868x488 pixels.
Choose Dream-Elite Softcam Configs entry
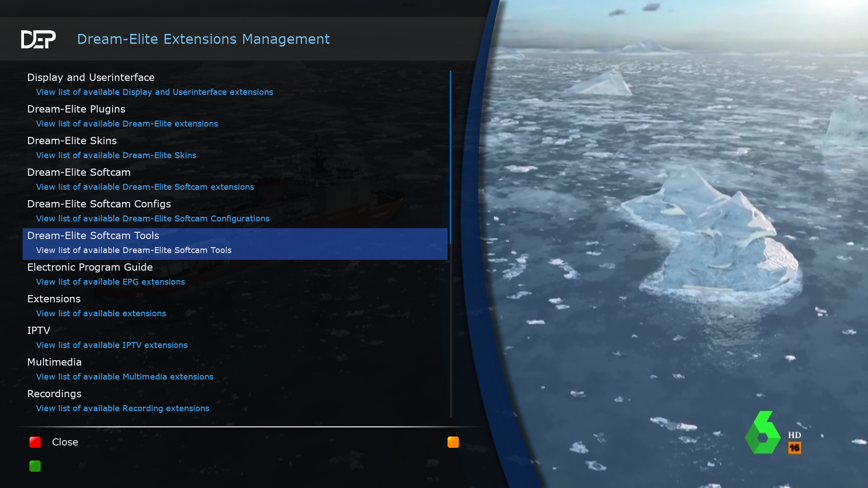[99, 204]
